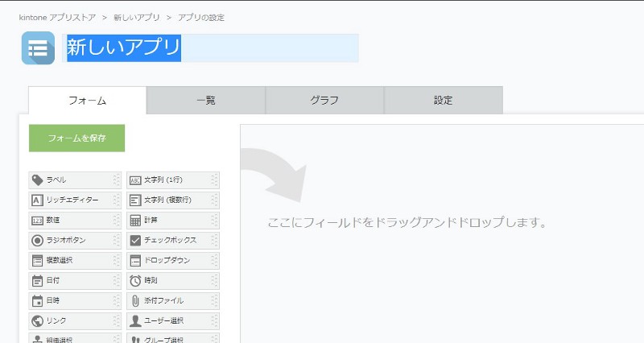This screenshot has height=343, width=644.
Task: Click the リンク globe icon
Action: [37, 321]
